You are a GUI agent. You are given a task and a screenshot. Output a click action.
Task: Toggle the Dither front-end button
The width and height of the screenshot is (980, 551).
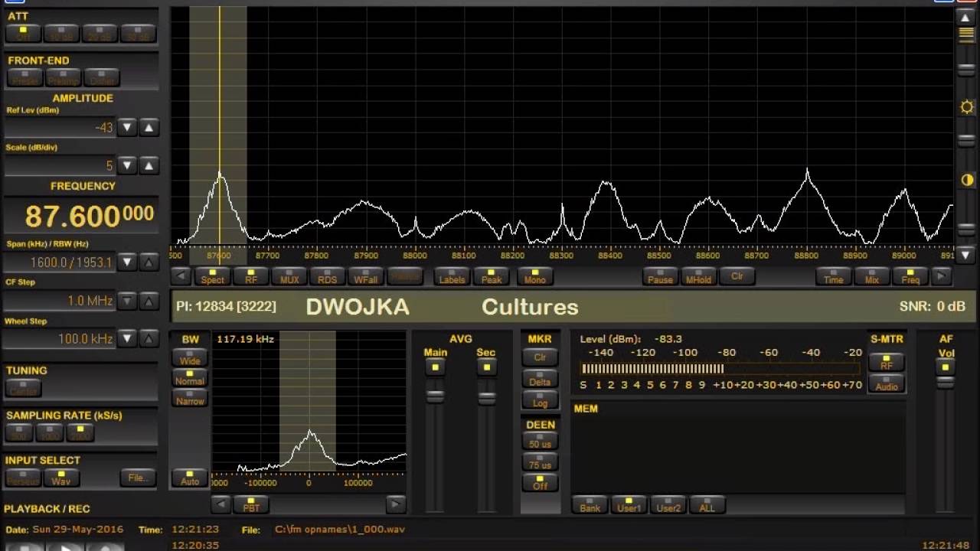pos(102,77)
